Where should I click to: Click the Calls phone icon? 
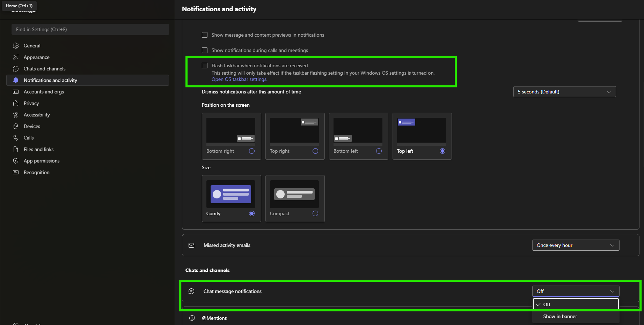[16, 138]
